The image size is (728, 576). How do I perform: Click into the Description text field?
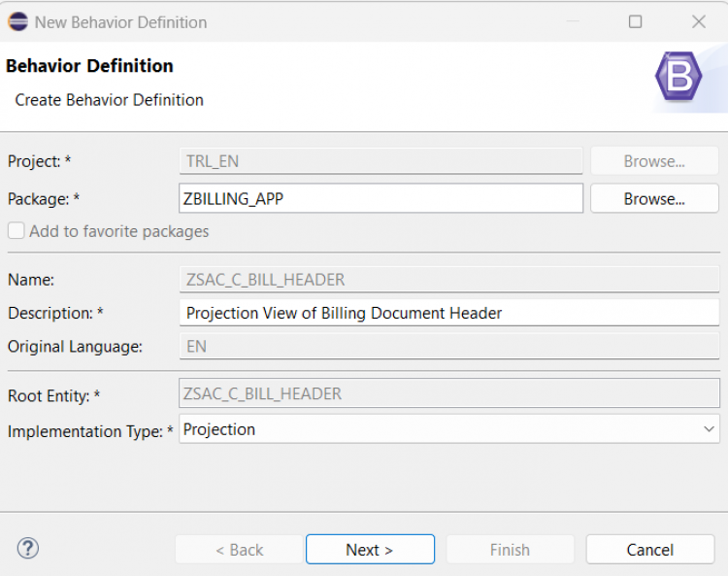pos(448,313)
